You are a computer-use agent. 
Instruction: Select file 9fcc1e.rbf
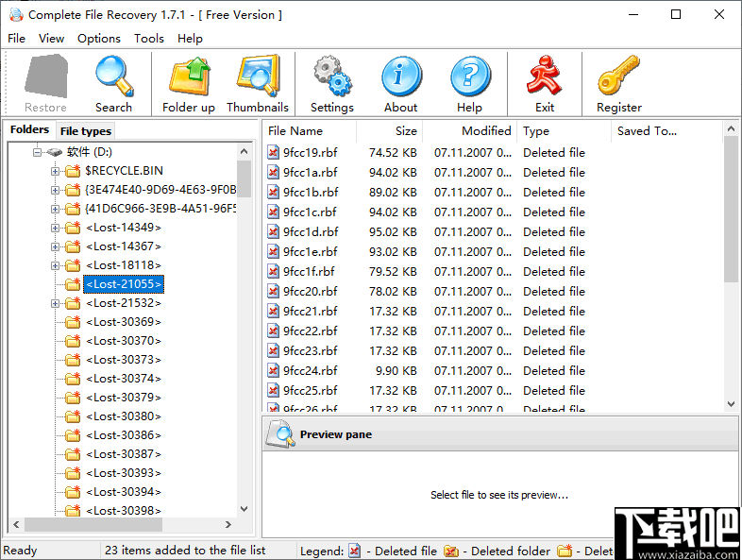pyautogui.click(x=311, y=252)
